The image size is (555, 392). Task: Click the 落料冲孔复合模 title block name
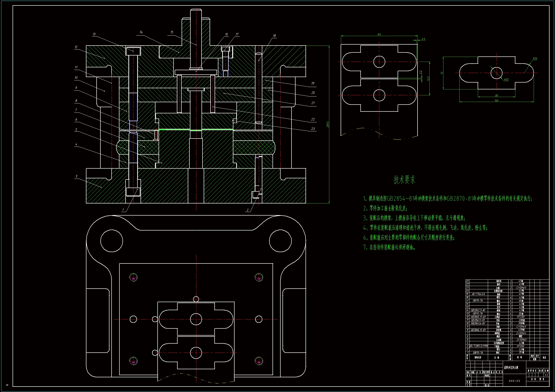pos(511,368)
